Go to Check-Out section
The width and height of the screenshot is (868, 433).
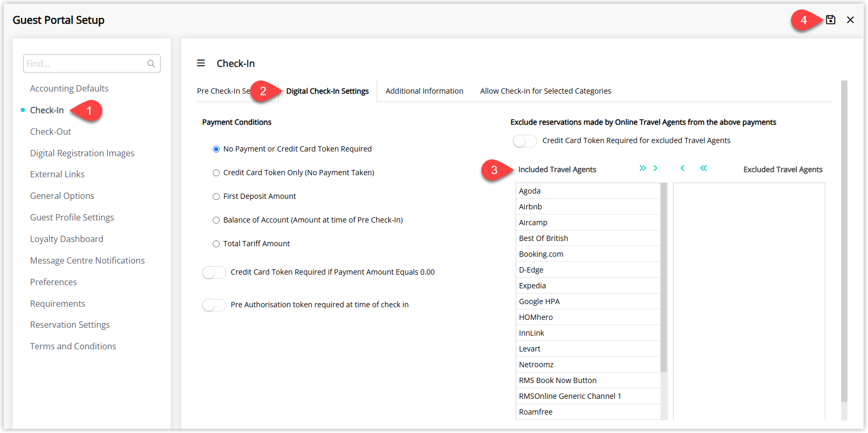51,132
